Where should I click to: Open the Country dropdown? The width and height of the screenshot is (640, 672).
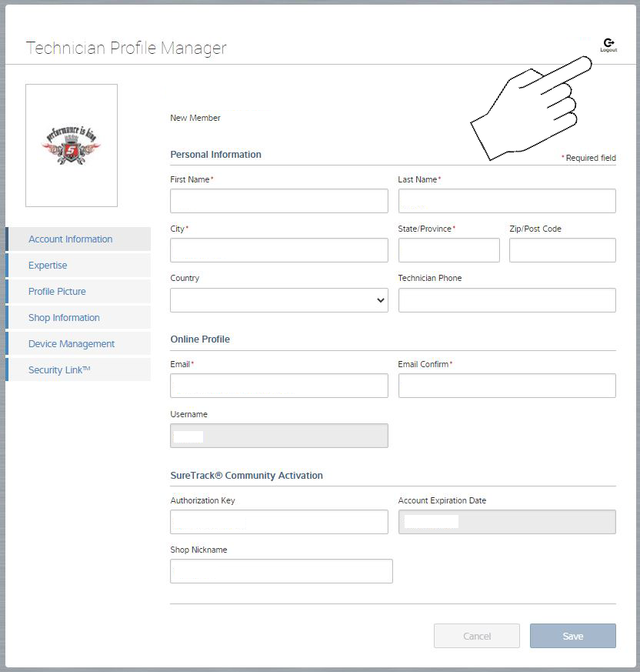[x=278, y=299]
